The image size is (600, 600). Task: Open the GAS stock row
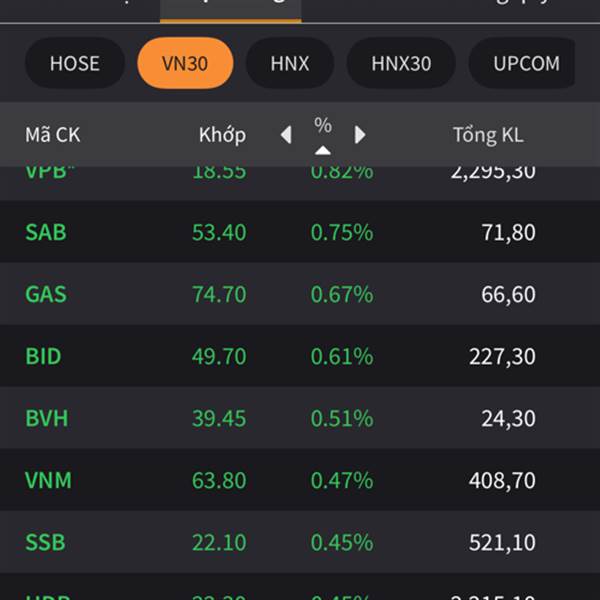click(x=300, y=293)
